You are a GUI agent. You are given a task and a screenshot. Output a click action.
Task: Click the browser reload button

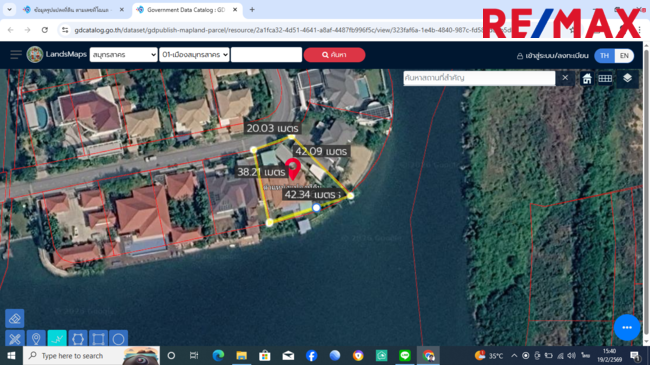45,30
